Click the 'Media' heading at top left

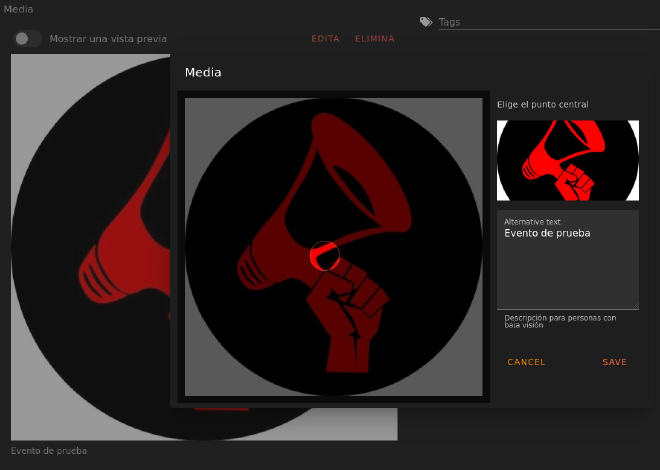pyautogui.click(x=18, y=9)
